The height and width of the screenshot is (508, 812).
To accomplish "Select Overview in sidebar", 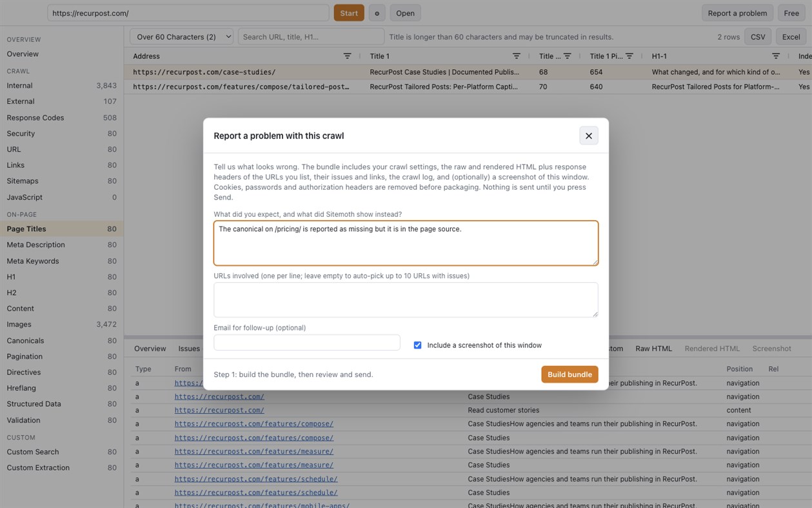I will coord(62,54).
